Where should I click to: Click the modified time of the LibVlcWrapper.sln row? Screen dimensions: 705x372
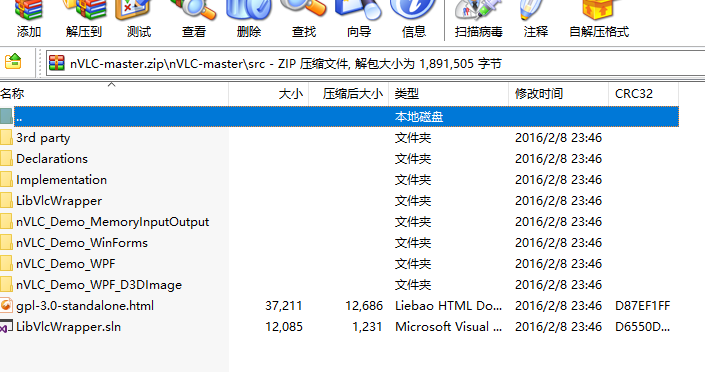pyautogui.click(x=558, y=327)
